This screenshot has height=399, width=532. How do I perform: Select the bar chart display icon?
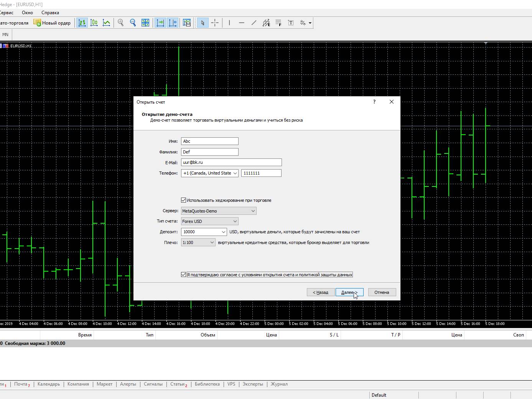click(82, 23)
